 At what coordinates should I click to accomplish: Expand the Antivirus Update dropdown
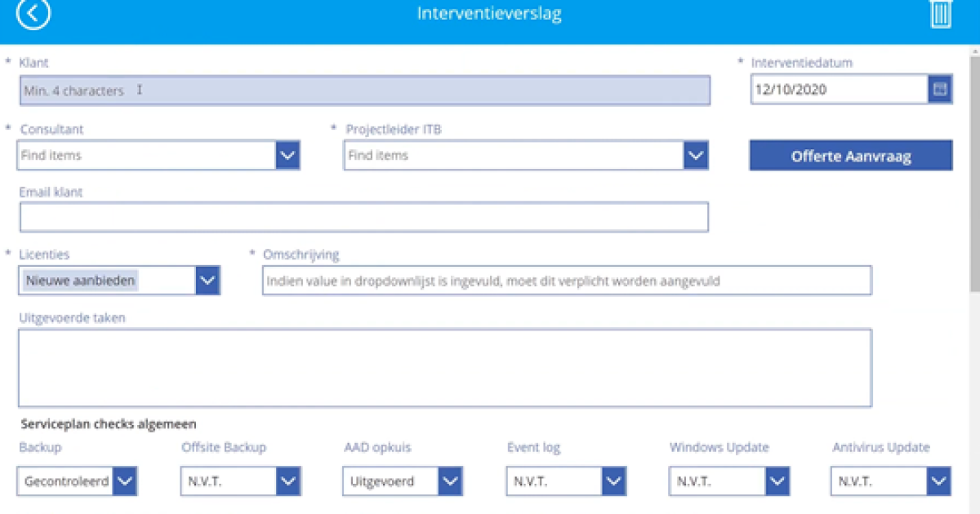pos(939,481)
